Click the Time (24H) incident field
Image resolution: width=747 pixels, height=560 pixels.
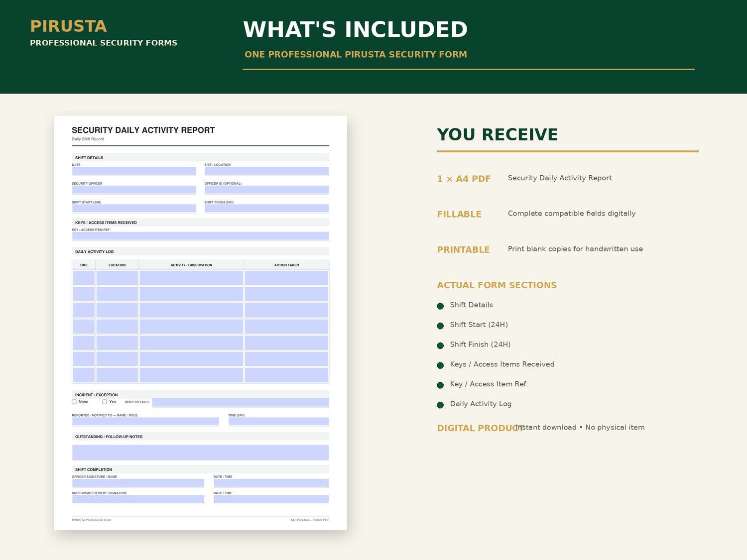[x=278, y=422]
